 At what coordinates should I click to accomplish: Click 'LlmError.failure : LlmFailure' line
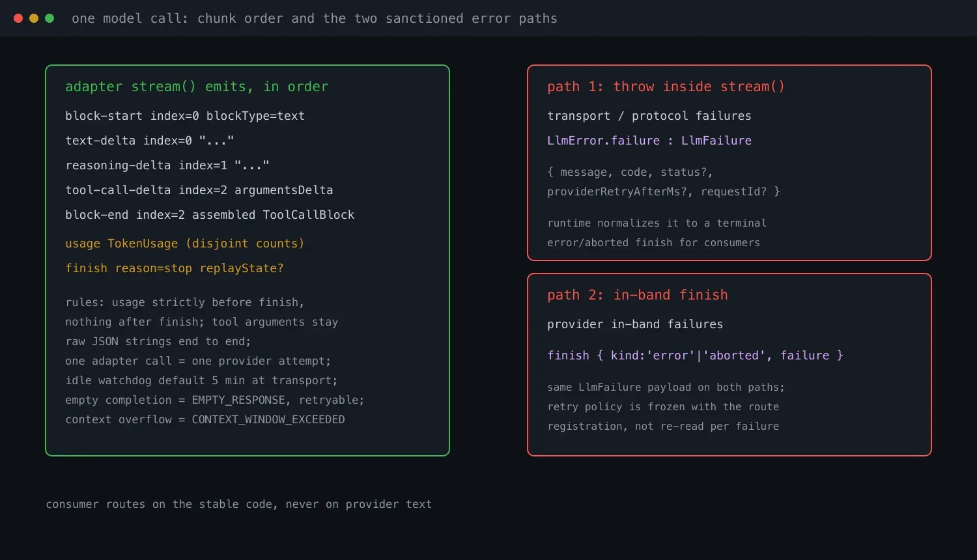click(649, 141)
